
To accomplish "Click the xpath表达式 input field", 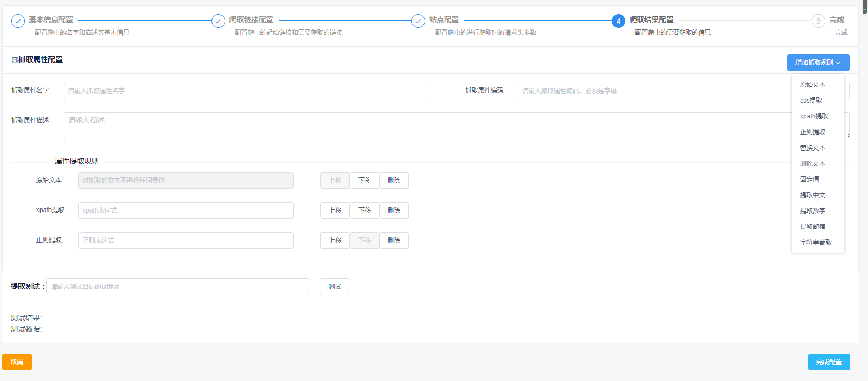I will pos(186,210).
